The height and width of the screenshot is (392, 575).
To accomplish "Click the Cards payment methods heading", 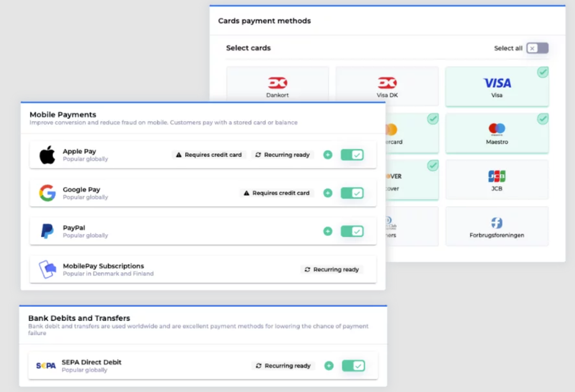I will click(264, 21).
